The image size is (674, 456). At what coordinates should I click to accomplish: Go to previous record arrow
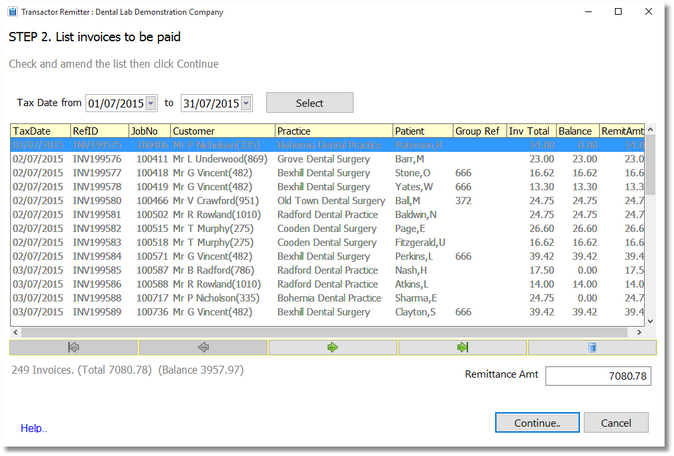coord(203,347)
